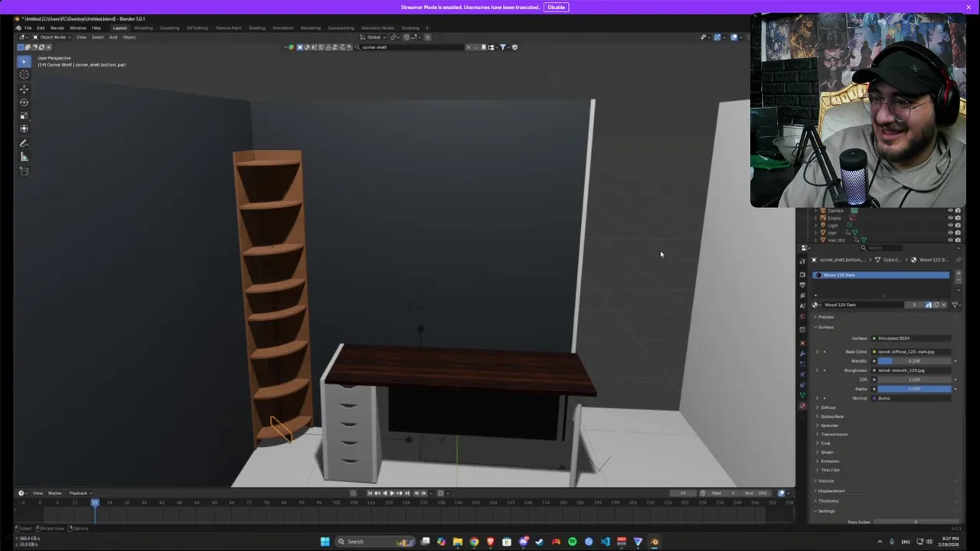
Task: Open the viewport Add menu
Action: [113, 37]
